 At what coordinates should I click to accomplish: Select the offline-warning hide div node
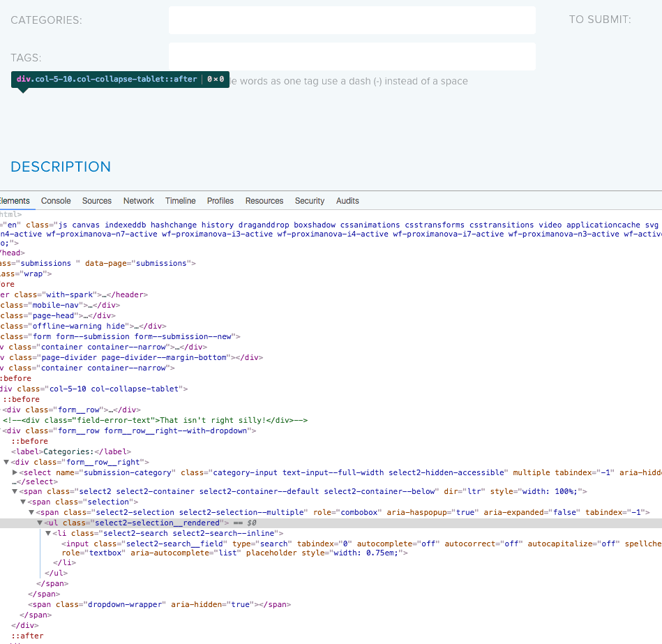[x=83, y=327]
